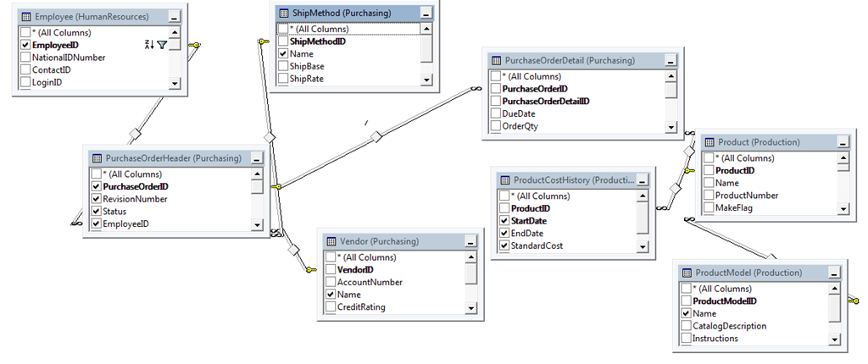Select ShipRate column in ShipMethod
Screen dimensions: 868x364
[x=307, y=79]
